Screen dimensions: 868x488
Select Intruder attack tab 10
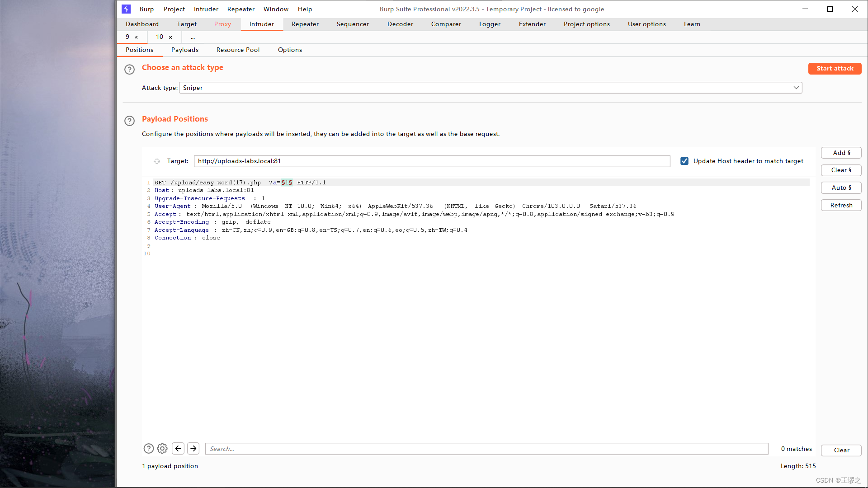tap(160, 37)
